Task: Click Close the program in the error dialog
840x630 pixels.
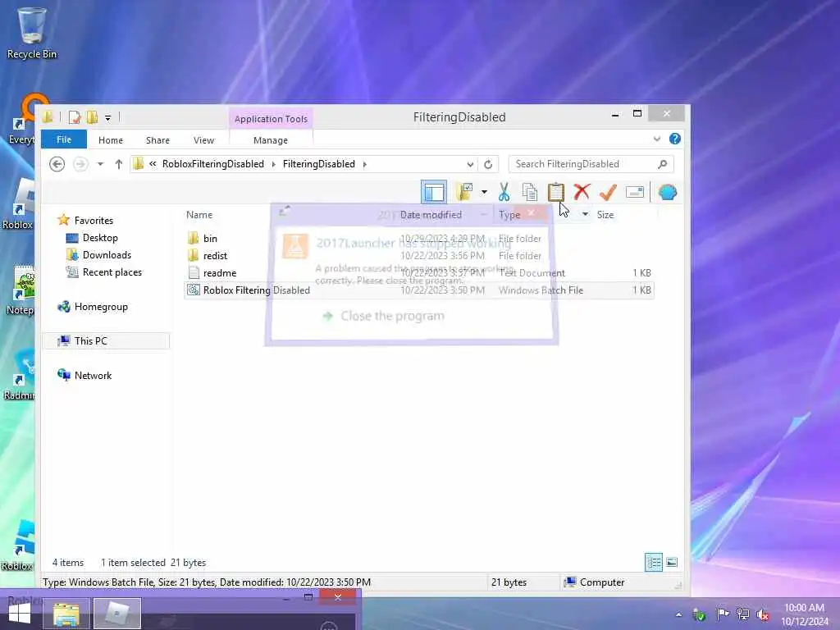Action: [392, 316]
